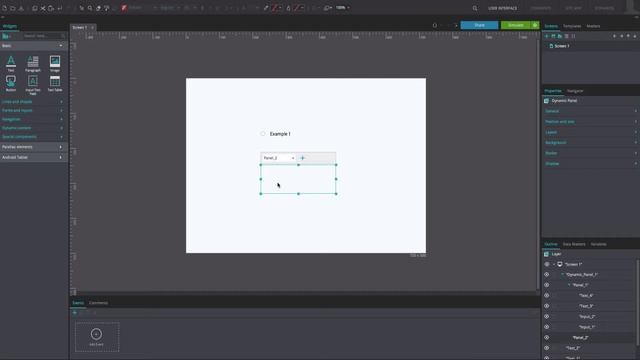Click the add panel plus button

coord(302,158)
